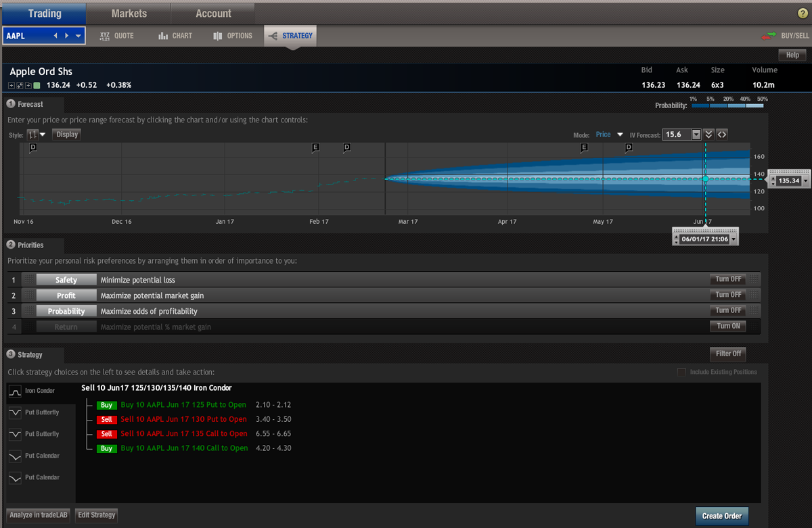Check Include Existing Positions checkbox
The width and height of the screenshot is (812, 528).
pyautogui.click(x=681, y=372)
